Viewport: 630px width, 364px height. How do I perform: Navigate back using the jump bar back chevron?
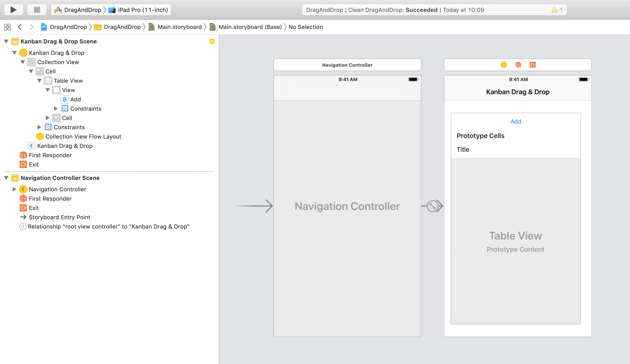point(20,27)
